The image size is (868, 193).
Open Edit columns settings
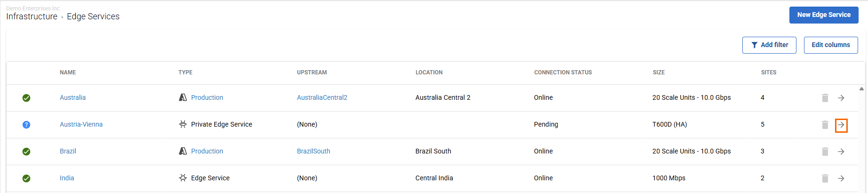point(831,45)
